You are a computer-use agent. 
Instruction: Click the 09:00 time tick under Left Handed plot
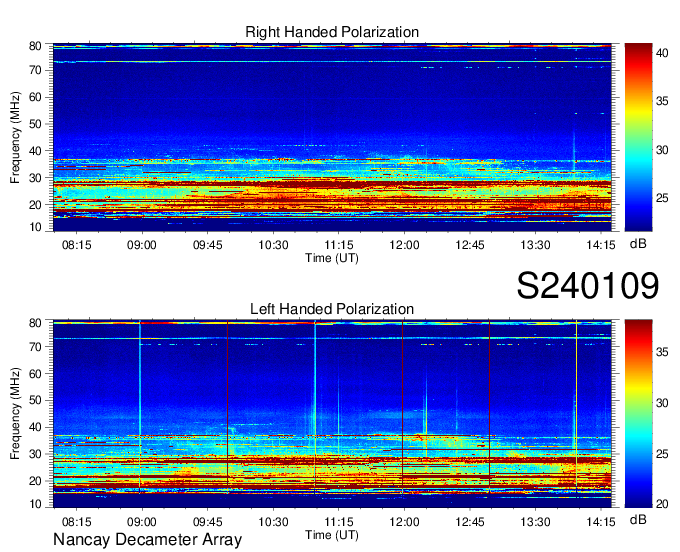142,522
